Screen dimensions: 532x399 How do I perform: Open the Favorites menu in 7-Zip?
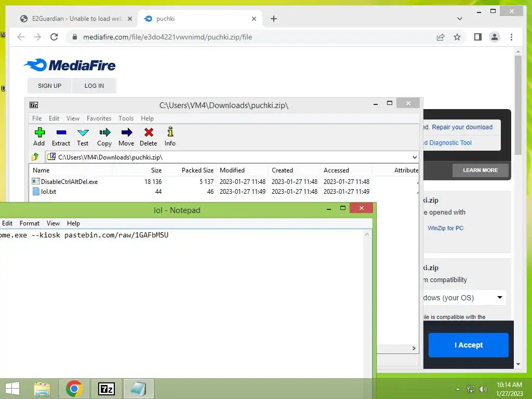coord(99,118)
